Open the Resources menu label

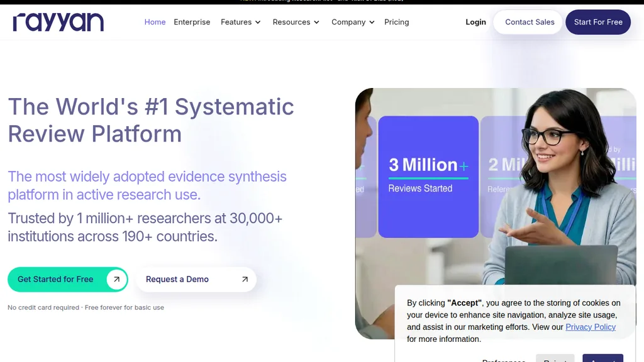(x=291, y=22)
